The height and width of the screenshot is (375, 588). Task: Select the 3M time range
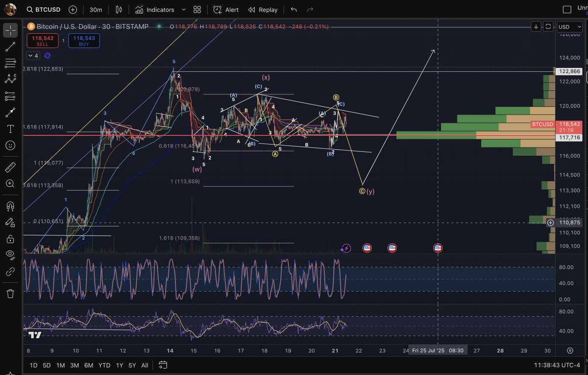(74, 365)
